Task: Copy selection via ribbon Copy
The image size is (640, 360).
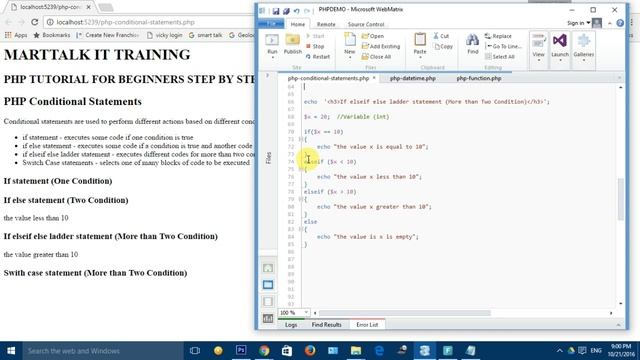Action: pyautogui.click(x=443, y=47)
